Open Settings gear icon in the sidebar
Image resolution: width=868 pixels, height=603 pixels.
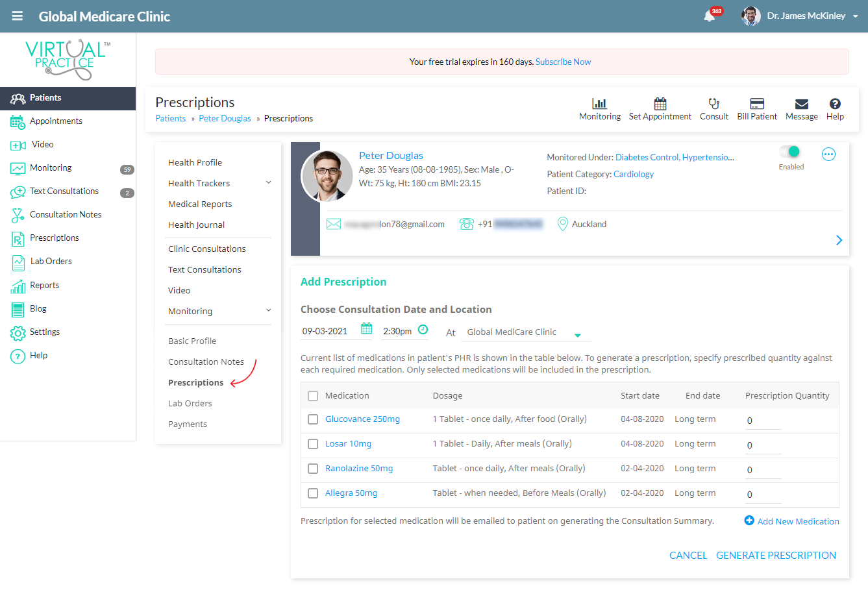tap(18, 332)
